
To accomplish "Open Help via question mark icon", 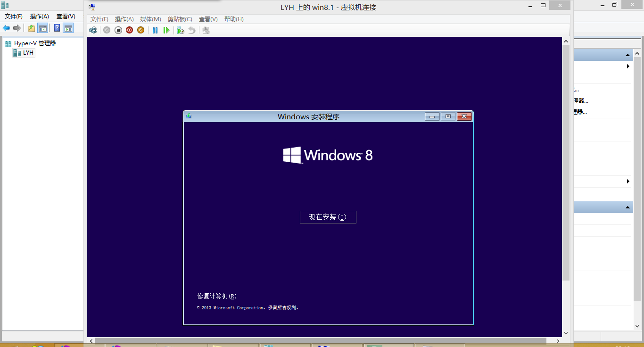I will point(57,28).
